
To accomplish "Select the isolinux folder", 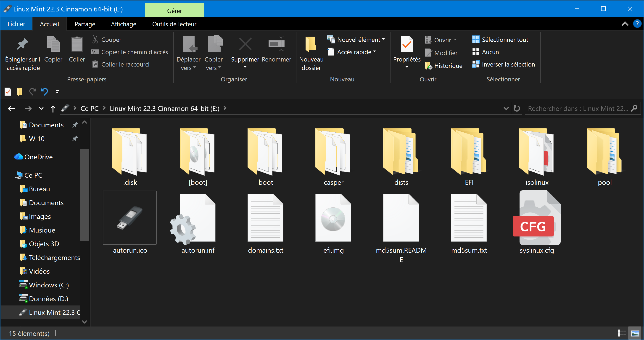I will click(537, 157).
